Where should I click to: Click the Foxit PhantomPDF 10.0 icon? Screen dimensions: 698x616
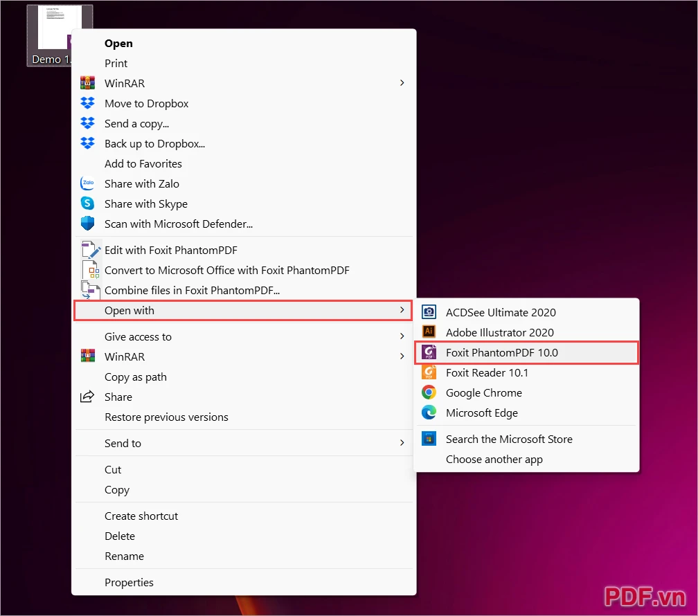coord(429,352)
